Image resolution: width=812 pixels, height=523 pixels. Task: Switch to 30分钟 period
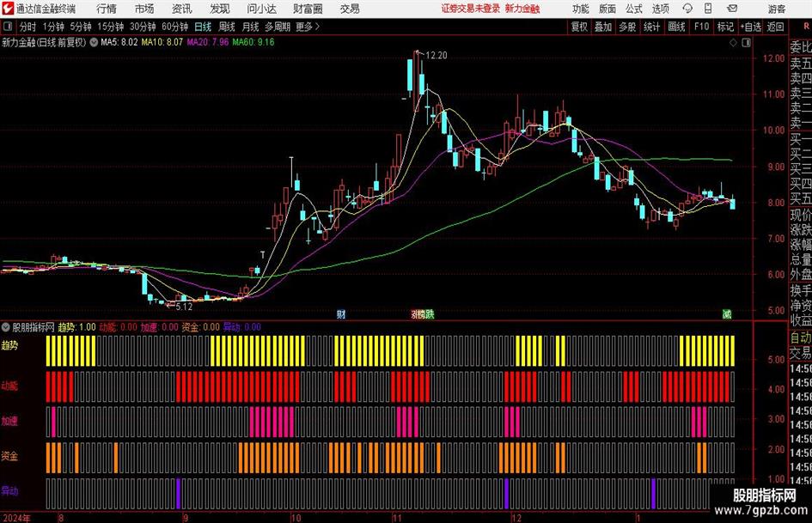[143, 27]
